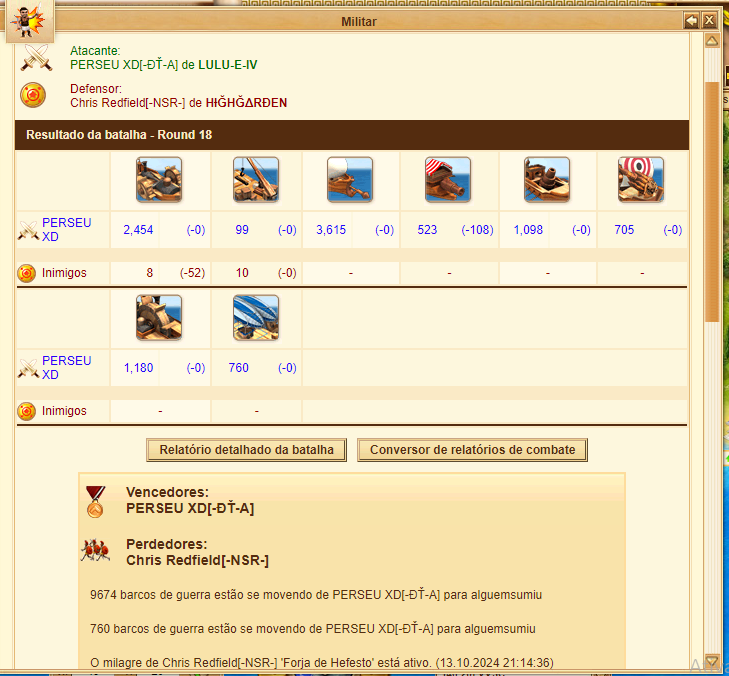Screen dimensions: 729x676
Task: Click PERSEU XD name in second unit table
Action: pyautogui.click(x=66, y=368)
